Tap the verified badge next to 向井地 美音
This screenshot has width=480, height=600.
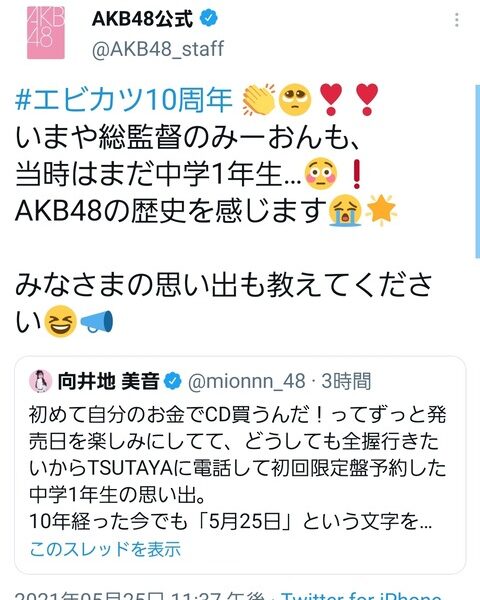pos(173,381)
